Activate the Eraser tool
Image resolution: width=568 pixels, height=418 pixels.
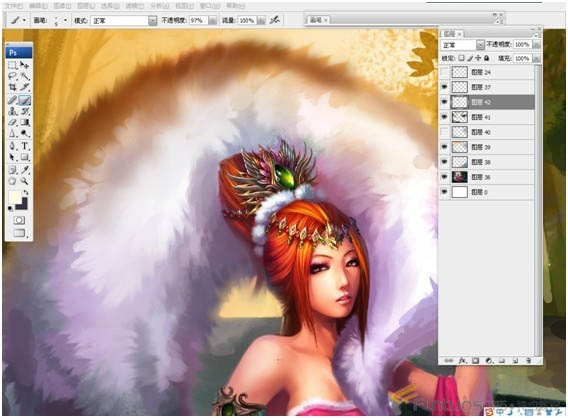pyautogui.click(x=13, y=123)
